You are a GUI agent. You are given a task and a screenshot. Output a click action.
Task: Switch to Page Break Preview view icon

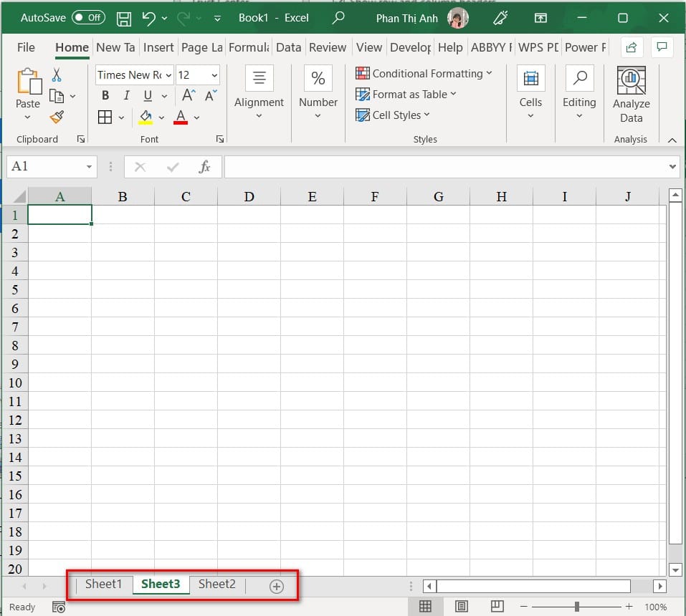(x=497, y=606)
